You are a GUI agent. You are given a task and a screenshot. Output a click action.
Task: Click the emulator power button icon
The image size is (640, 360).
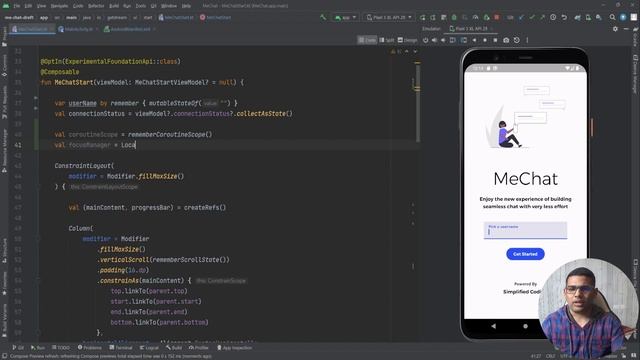tap(425, 40)
